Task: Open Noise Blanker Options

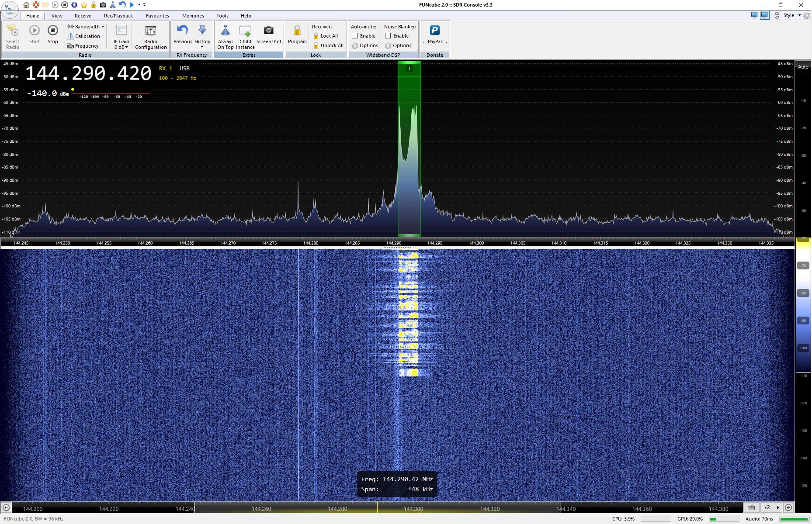Action: pyautogui.click(x=398, y=45)
